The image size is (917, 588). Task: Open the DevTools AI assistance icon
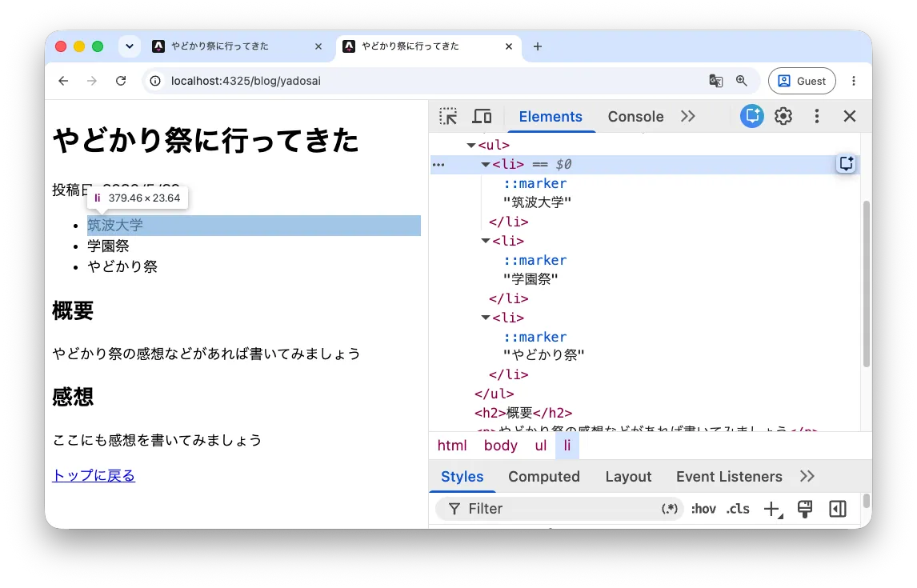(751, 116)
